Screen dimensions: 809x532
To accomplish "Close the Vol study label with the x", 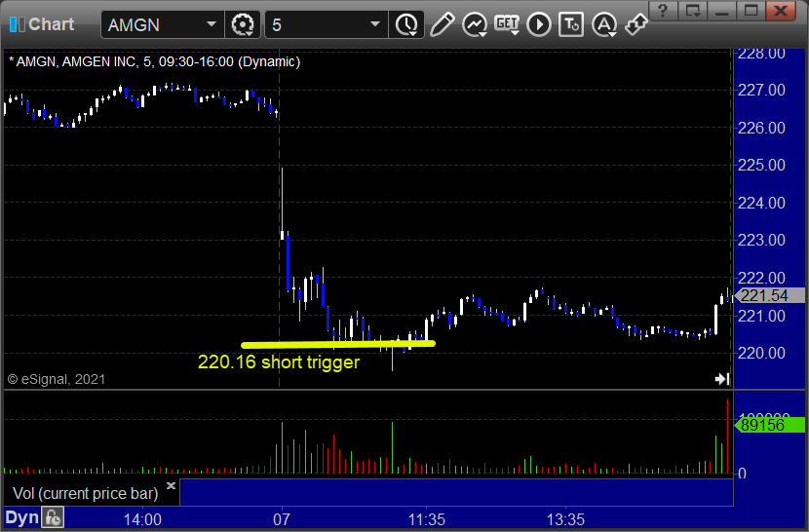I will point(171,485).
